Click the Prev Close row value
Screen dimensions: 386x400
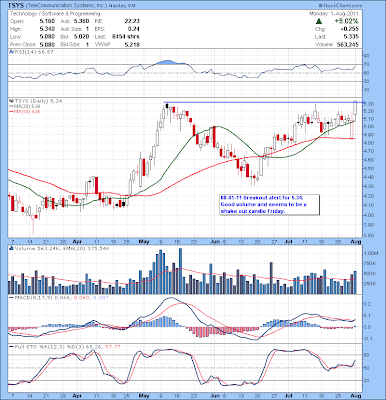point(48,44)
